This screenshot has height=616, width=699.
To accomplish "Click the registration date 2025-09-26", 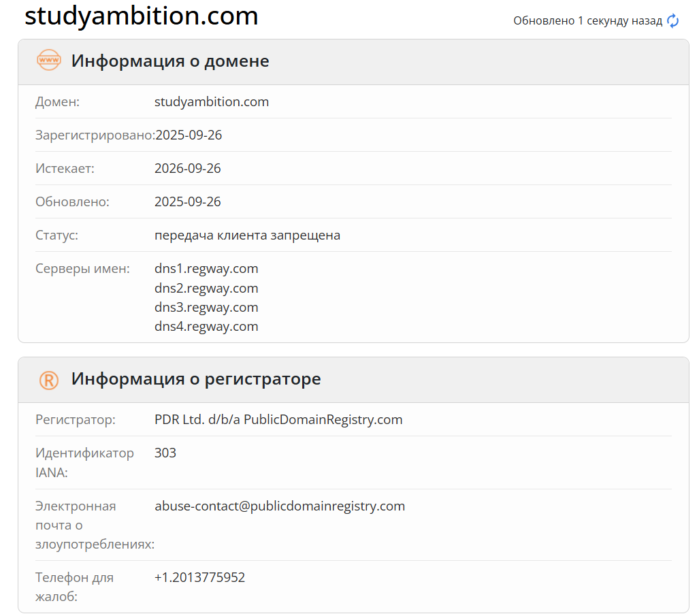I will pyautogui.click(x=187, y=135).
